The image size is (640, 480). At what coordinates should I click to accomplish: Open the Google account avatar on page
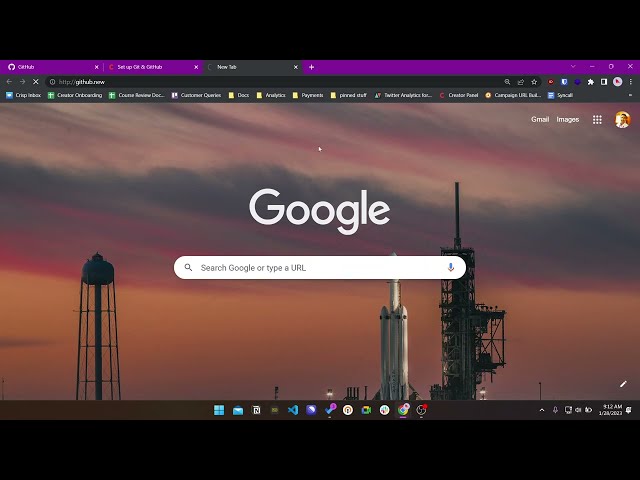[x=622, y=120]
